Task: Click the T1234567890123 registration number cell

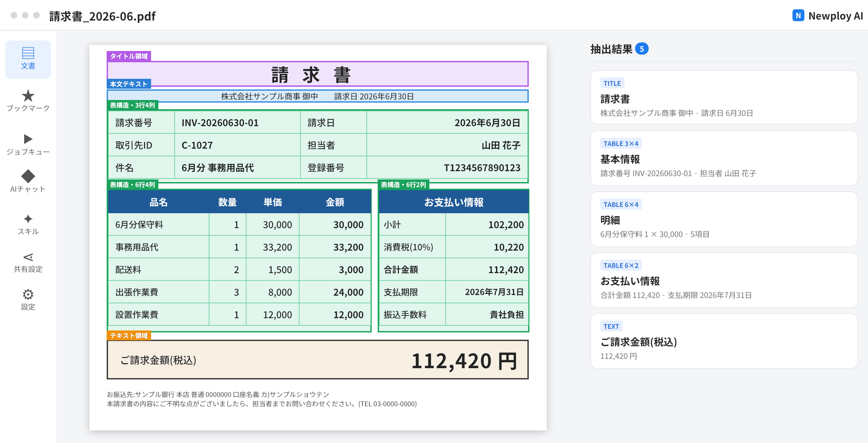Action: tap(447, 167)
